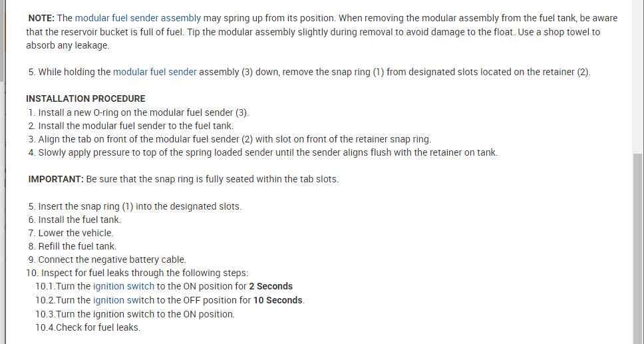The width and height of the screenshot is (644, 344).
Task: Click the bold NOTE label
Action: coord(42,18)
